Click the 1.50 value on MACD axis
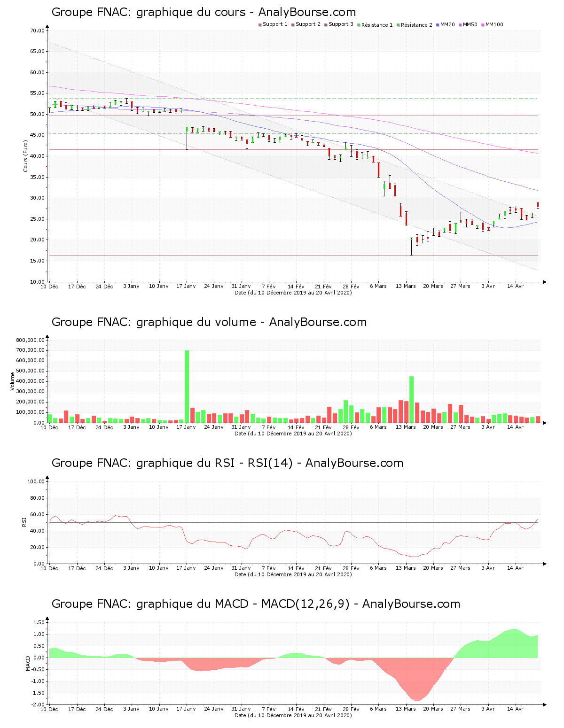This screenshot has width=564, height=728. point(39,623)
